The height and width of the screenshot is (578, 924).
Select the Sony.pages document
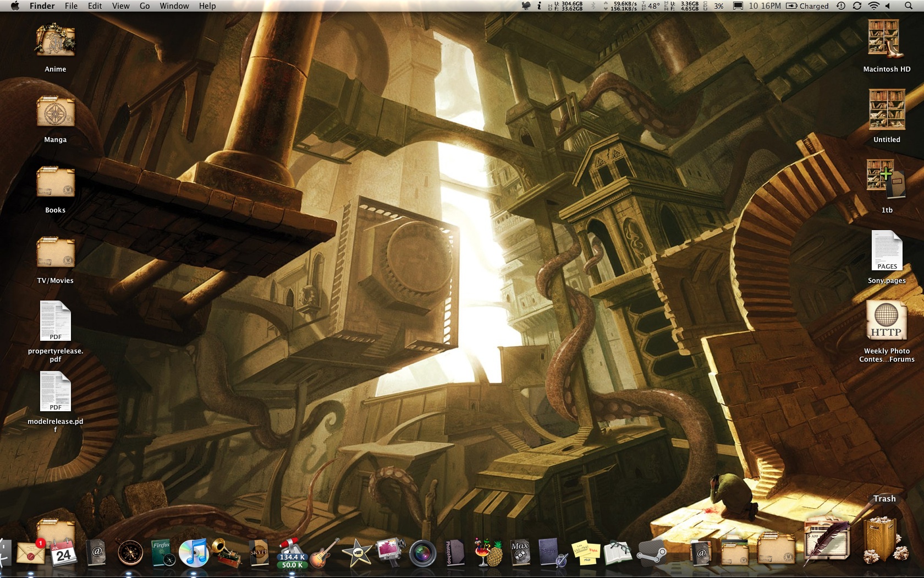click(x=887, y=250)
